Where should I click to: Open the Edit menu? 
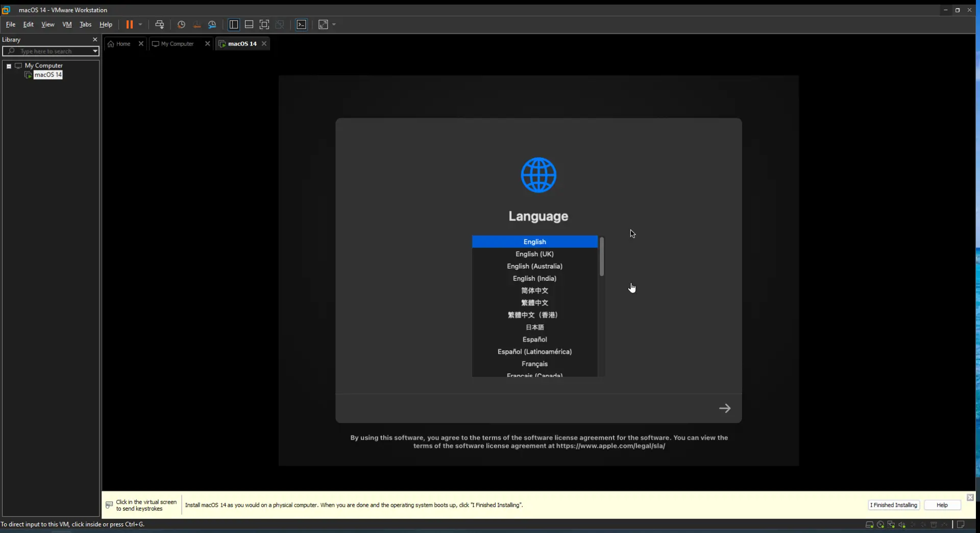(x=29, y=25)
